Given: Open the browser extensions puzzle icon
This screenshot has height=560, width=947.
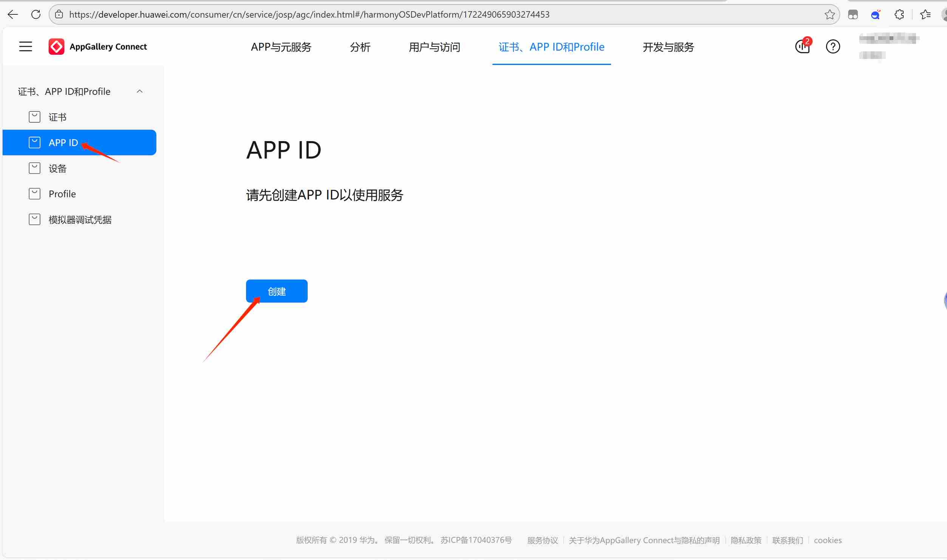Looking at the screenshot, I should point(899,14).
